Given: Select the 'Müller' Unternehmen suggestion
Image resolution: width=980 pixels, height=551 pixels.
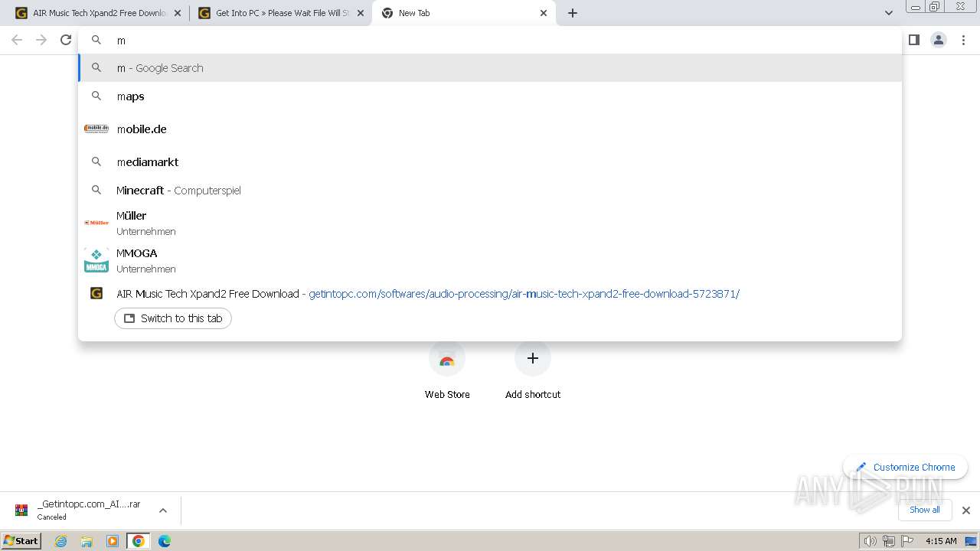Looking at the screenshot, I should (490, 223).
